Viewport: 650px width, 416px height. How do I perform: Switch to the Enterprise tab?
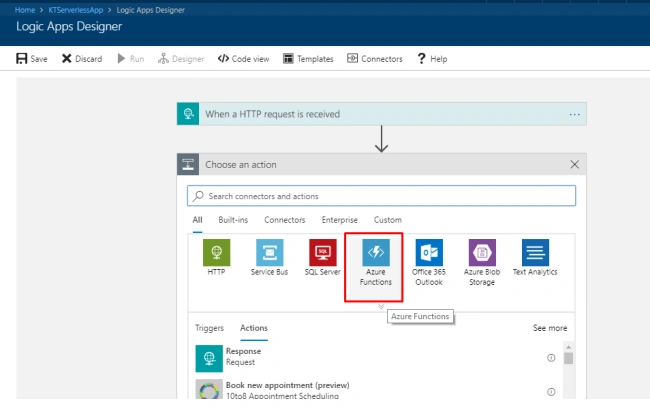click(340, 220)
